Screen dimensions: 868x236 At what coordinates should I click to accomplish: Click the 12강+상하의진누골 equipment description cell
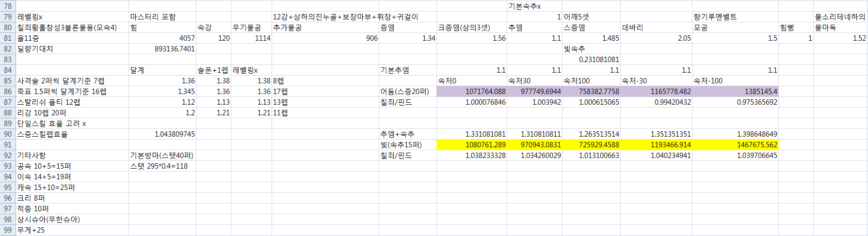click(325, 17)
